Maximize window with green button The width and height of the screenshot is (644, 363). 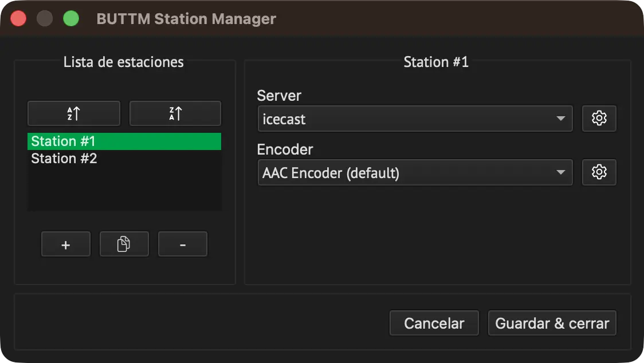[x=71, y=18]
